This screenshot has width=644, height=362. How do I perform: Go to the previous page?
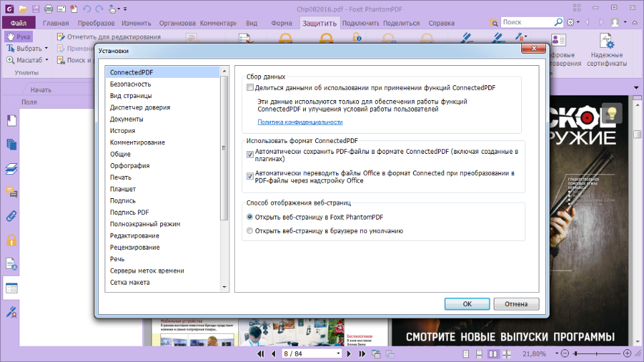274,354
